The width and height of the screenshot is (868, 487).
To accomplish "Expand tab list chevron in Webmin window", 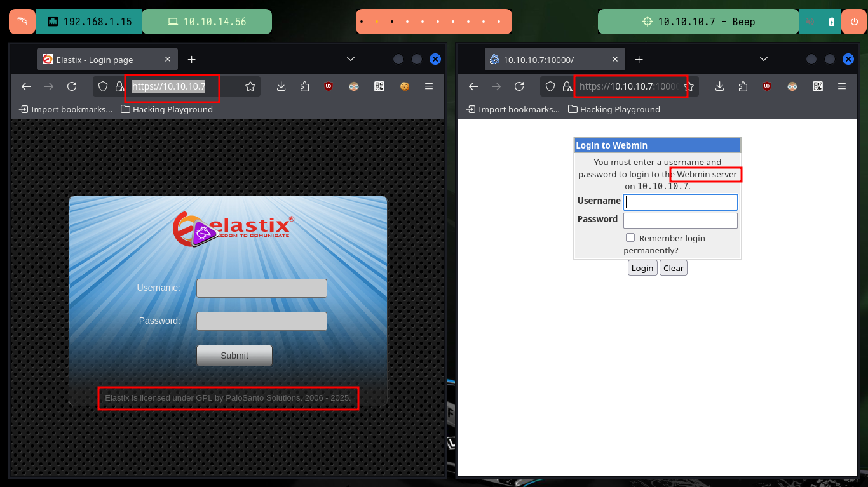I will click(764, 59).
